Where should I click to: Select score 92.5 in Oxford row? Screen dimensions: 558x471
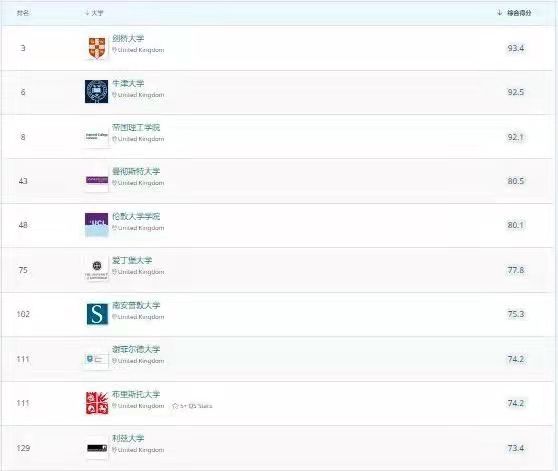tap(516, 92)
